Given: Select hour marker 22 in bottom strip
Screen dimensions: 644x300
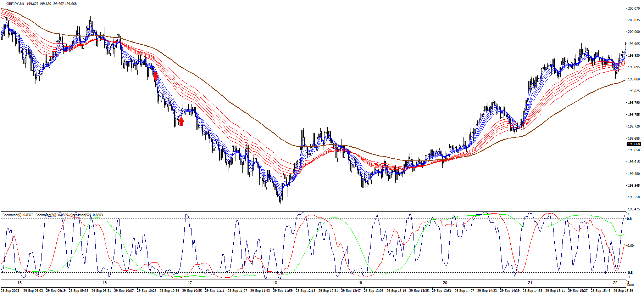Looking at the screenshot, I should tap(615, 283).
